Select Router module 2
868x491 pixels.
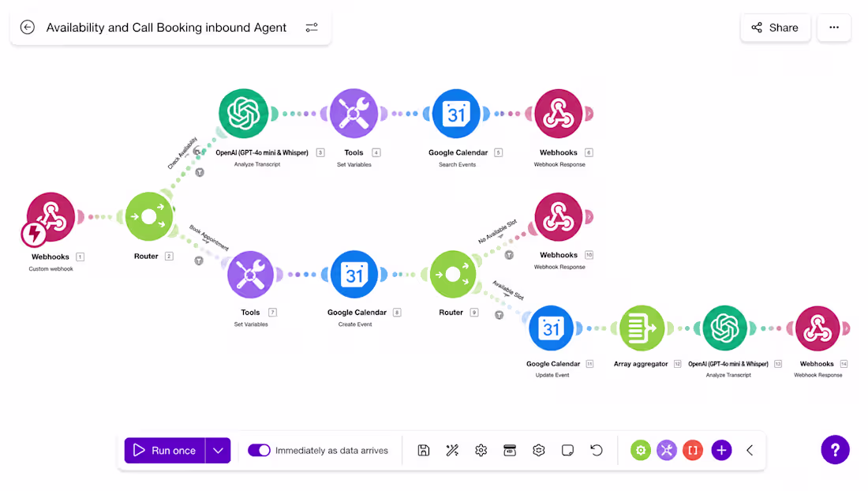point(149,216)
